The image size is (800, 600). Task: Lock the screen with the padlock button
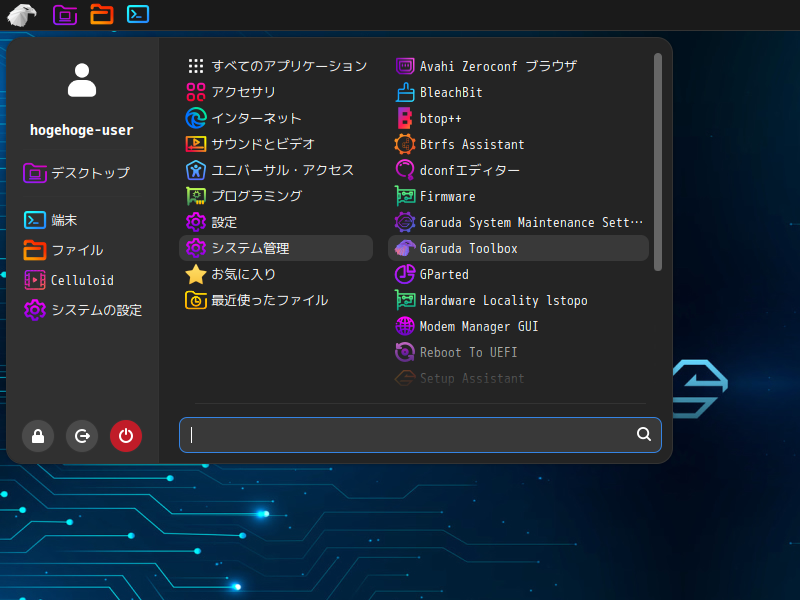pos(38,436)
